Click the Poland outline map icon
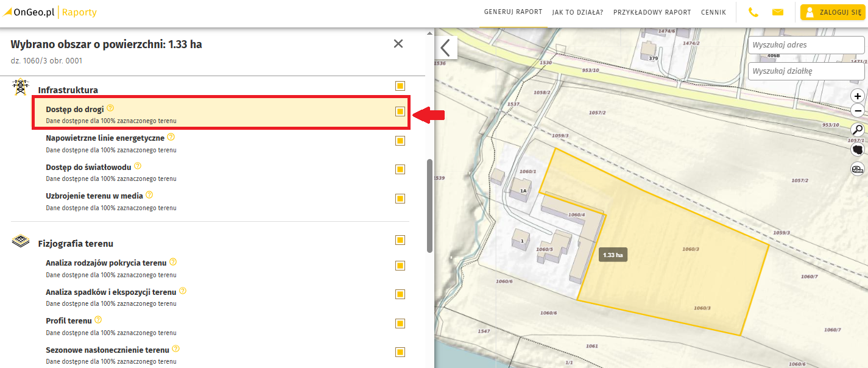868x368 pixels. [858, 149]
